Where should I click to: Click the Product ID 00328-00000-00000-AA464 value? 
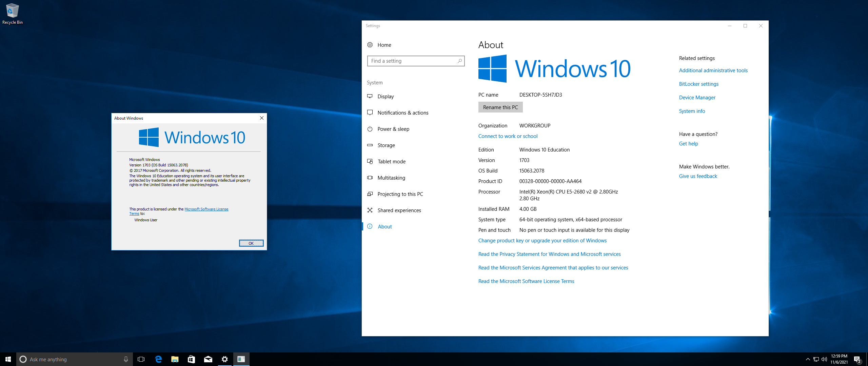click(x=550, y=181)
